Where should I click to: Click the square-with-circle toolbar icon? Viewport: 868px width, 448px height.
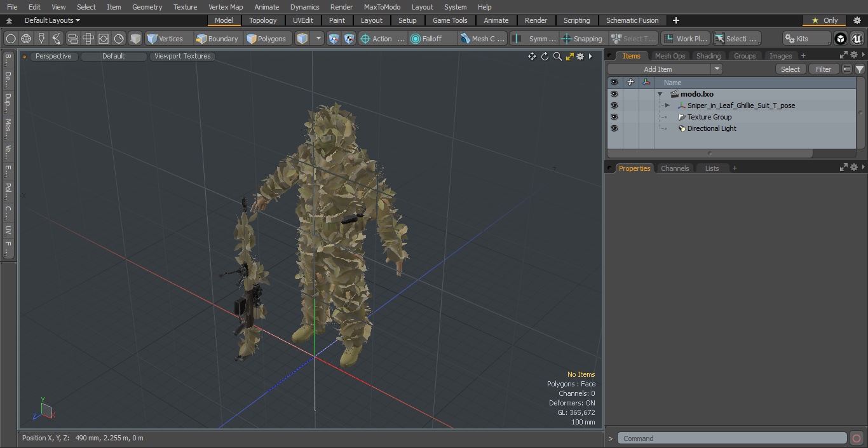click(103, 39)
